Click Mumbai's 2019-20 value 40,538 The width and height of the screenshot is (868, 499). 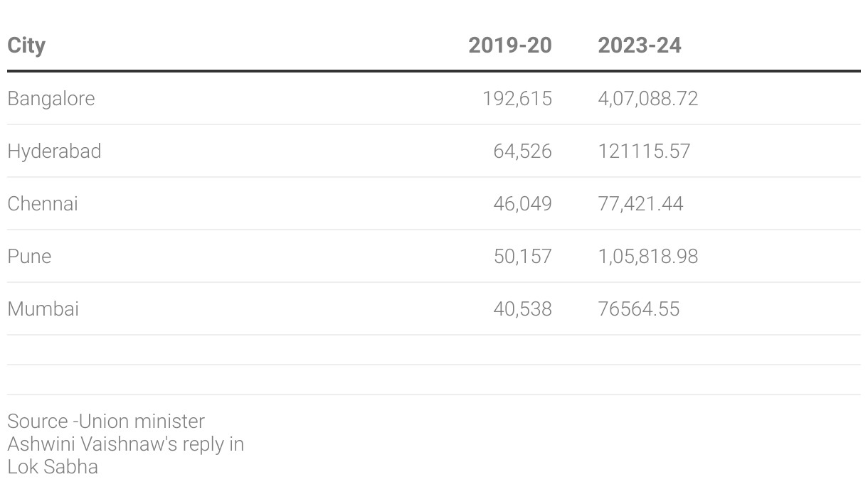(522, 308)
